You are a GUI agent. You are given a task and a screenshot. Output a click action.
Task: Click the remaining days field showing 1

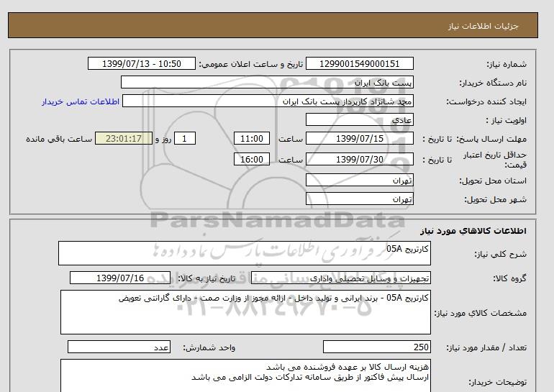click(x=185, y=138)
